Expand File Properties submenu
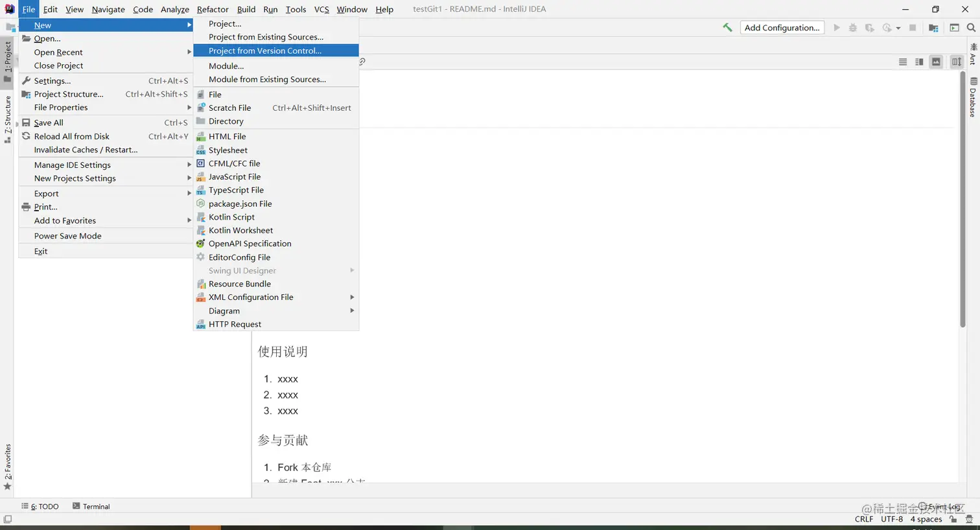Image resolution: width=980 pixels, height=530 pixels. [x=106, y=108]
